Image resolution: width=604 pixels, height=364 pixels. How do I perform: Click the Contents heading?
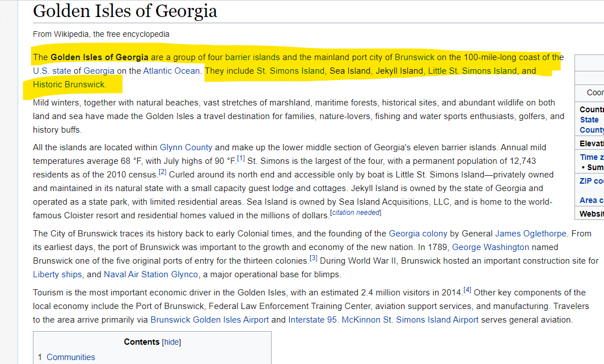coord(141,342)
